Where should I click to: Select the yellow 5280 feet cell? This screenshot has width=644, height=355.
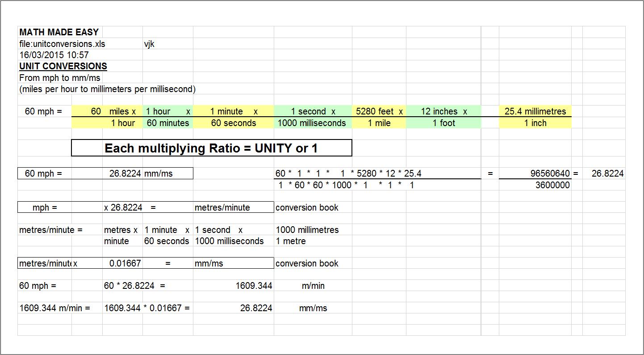379,111
